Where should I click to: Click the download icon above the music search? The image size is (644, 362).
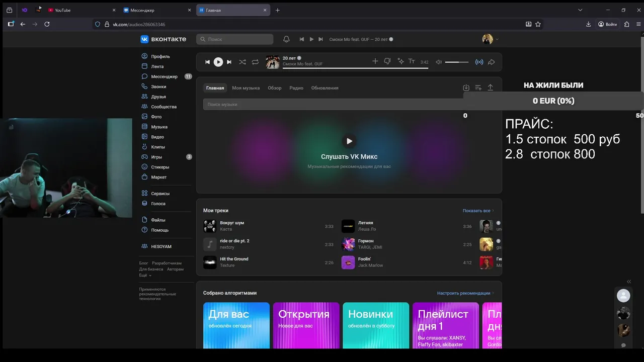466,87
